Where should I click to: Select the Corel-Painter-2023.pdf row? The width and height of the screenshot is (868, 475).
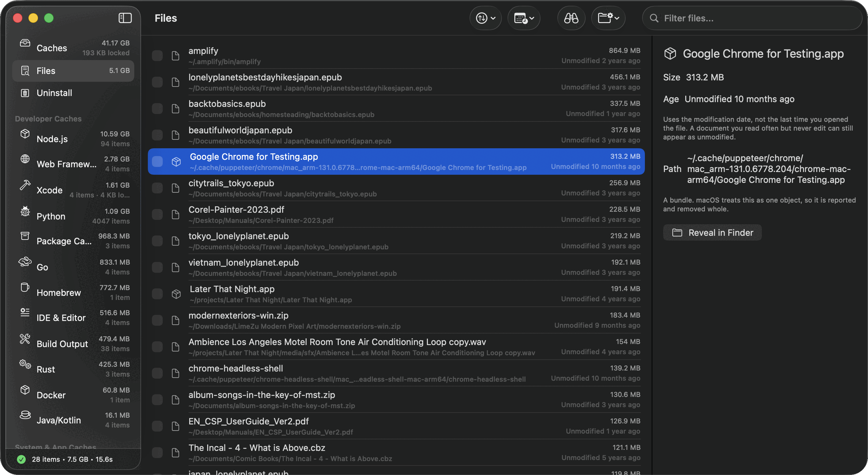pos(396,214)
